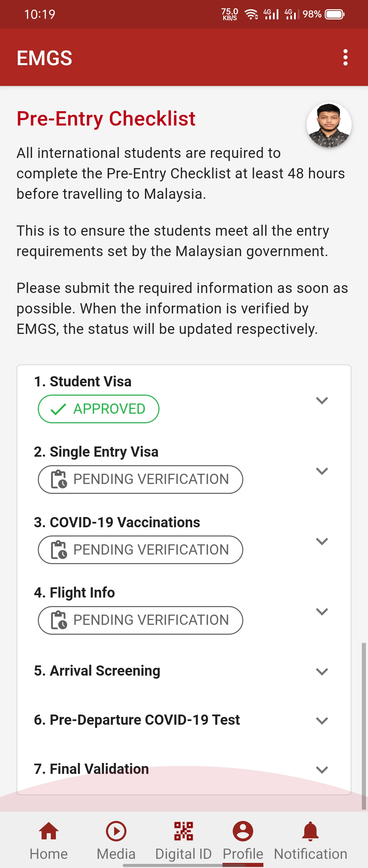Screen dimensions: 368x868
Task: Tap the student profile photo
Action: (329, 125)
